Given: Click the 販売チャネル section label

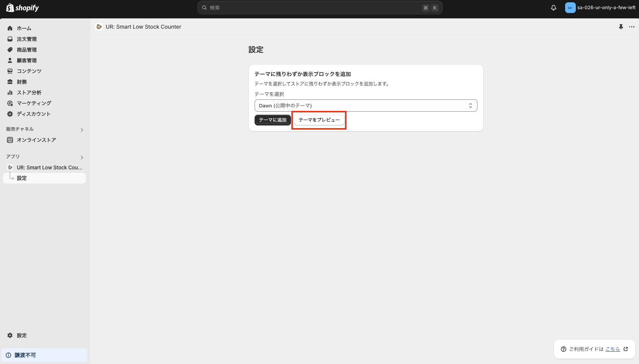Looking at the screenshot, I should [x=20, y=129].
